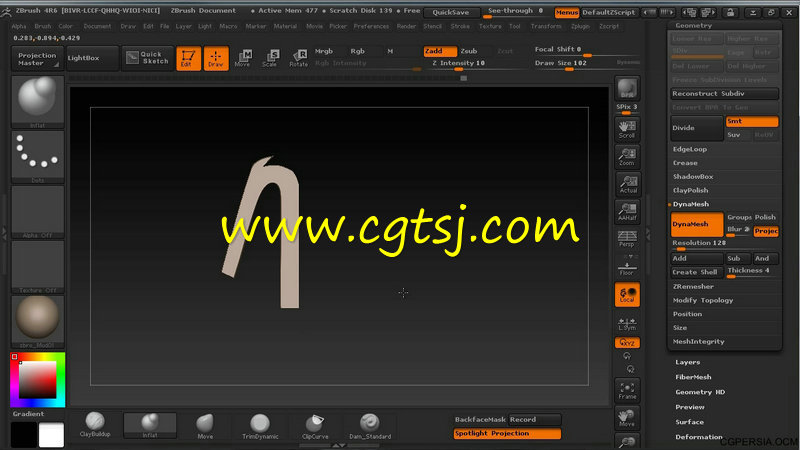Open the material sphere picker

[38, 322]
